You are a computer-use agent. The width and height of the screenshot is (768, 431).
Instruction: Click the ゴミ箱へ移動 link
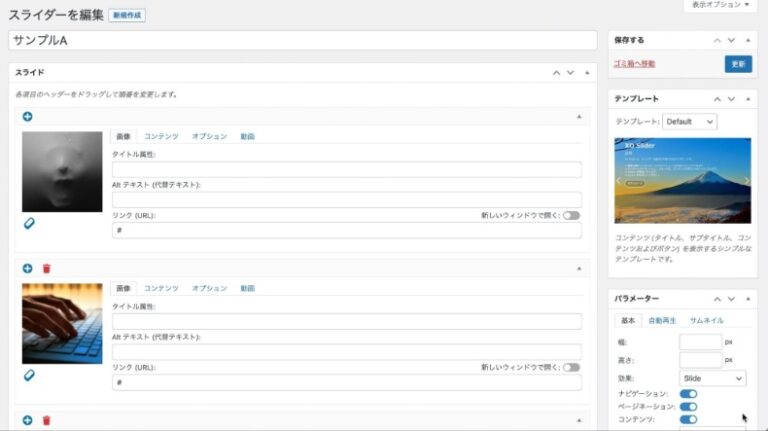click(635, 64)
